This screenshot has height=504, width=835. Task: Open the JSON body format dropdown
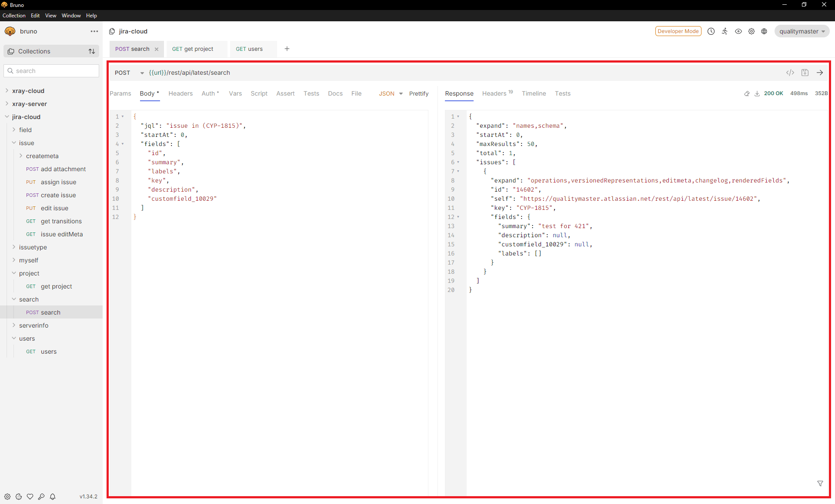390,93
